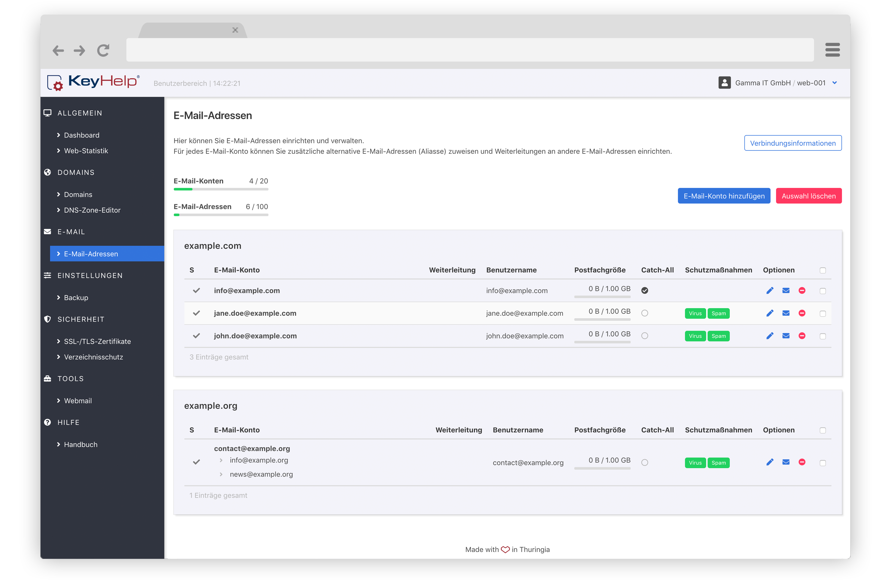The height and width of the screenshot is (588, 891).
Task: Open the Hilfe question mark icon
Action: click(47, 422)
